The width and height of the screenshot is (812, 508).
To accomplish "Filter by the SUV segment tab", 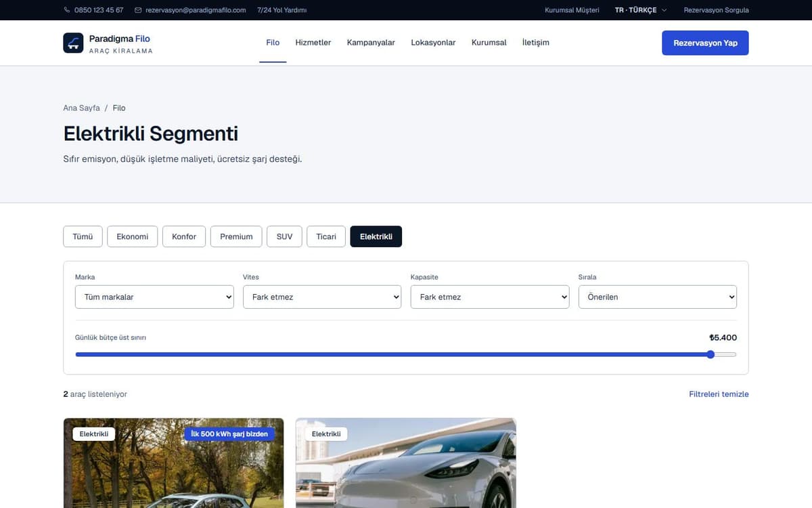I will tap(285, 236).
